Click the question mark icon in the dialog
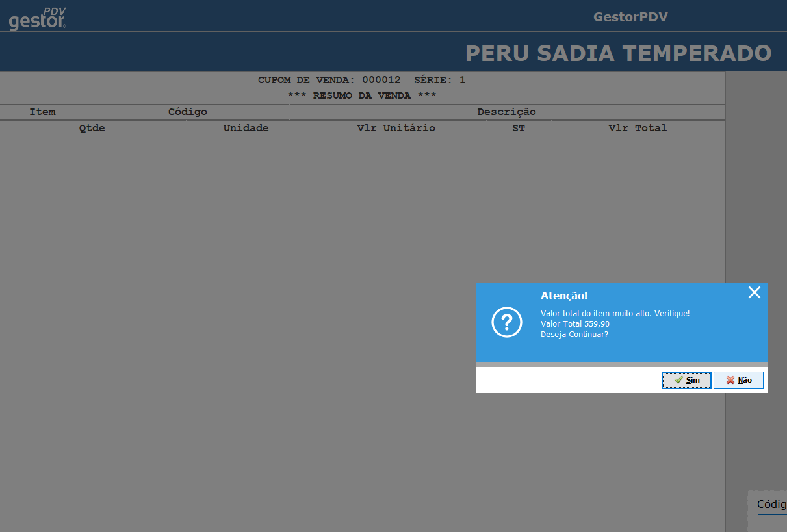This screenshot has height=532, width=787. (x=507, y=322)
